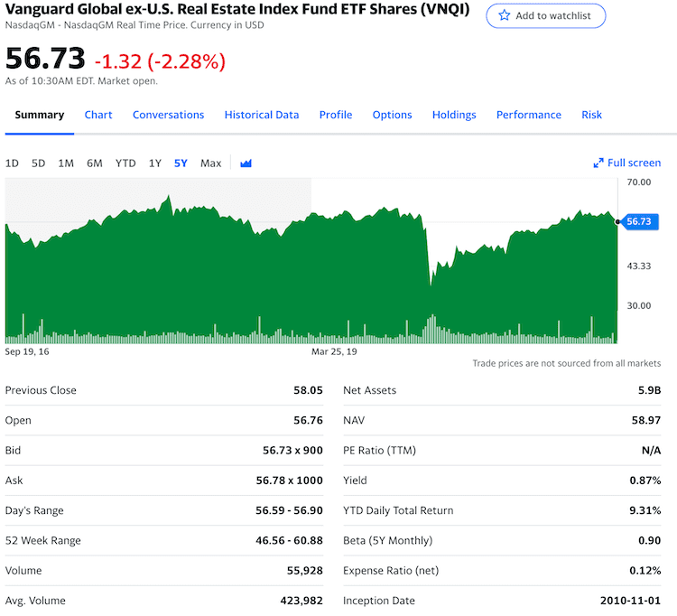Click the 43.33 y-axis label

click(x=638, y=266)
